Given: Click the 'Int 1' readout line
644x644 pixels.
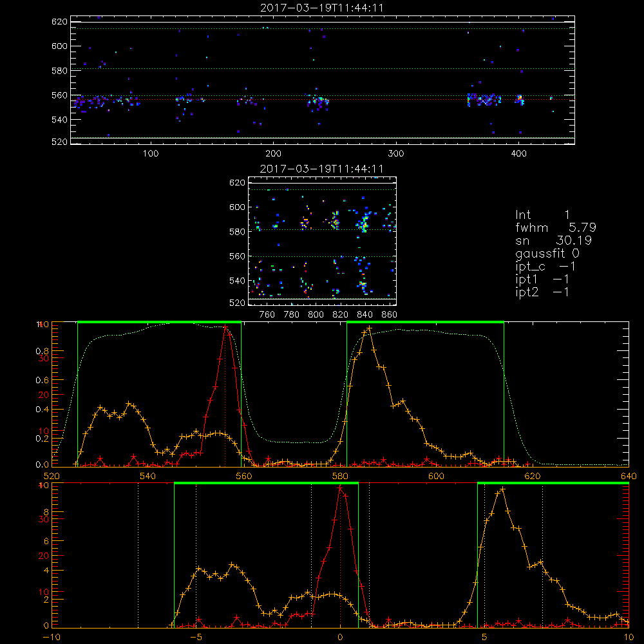Looking at the screenshot, I should tap(543, 215).
